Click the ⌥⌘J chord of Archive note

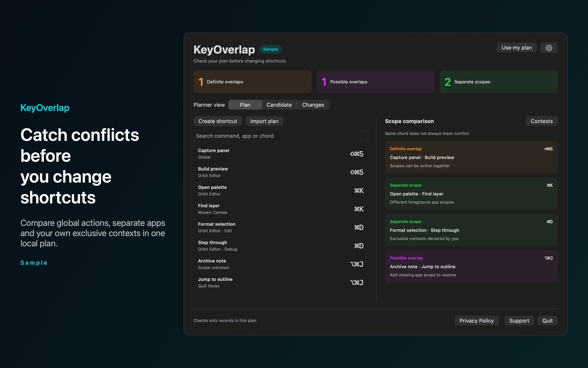tap(356, 264)
